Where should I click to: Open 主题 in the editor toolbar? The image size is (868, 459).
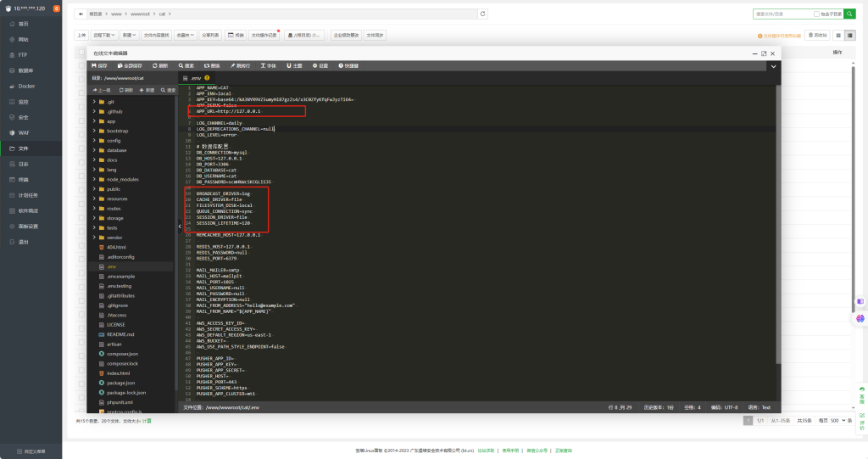point(294,65)
